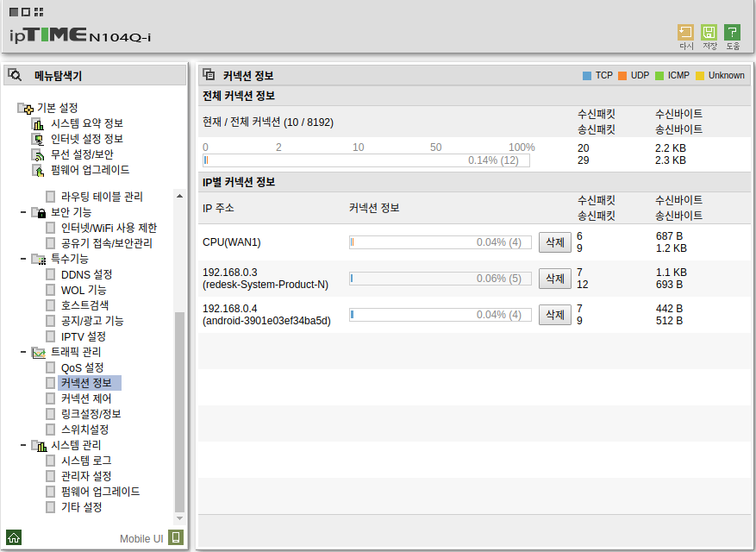
Task: Click the 무선 설정/보안 wireless icon
Action: (38, 154)
